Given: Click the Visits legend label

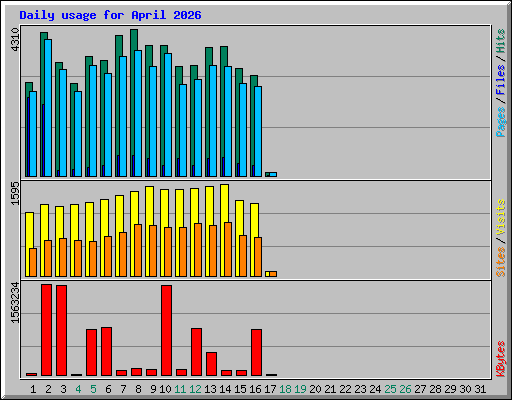Looking at the screenshot, I should (500, 217).
